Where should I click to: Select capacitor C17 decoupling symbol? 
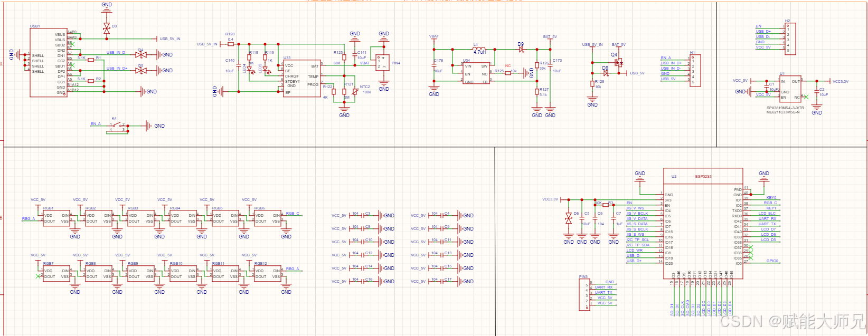442,282
